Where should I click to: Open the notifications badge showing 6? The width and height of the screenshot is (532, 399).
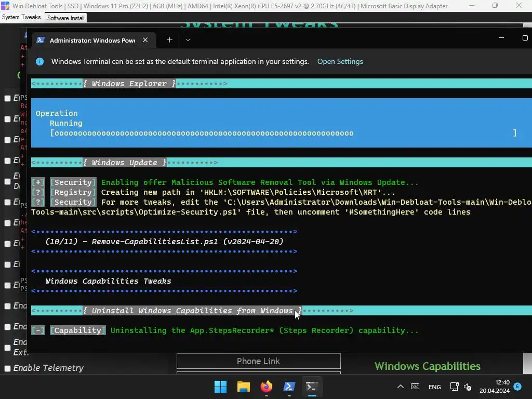coord(517,386)
